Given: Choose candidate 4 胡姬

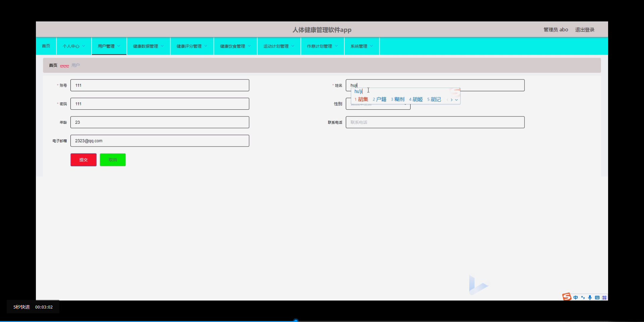Looking at the screenshot, I should (416, 99).
